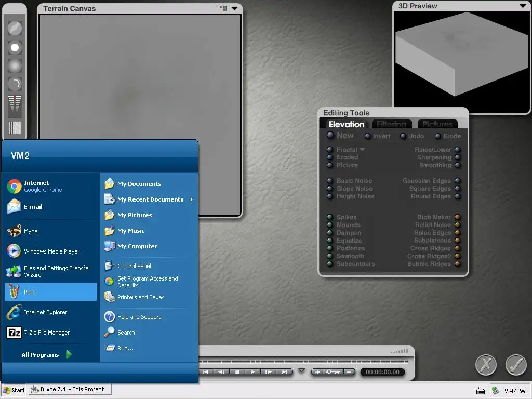Viewport: 532px width, 399px height.
Task: Toggle the Raise/Lower button
Action: coord(458,149)
